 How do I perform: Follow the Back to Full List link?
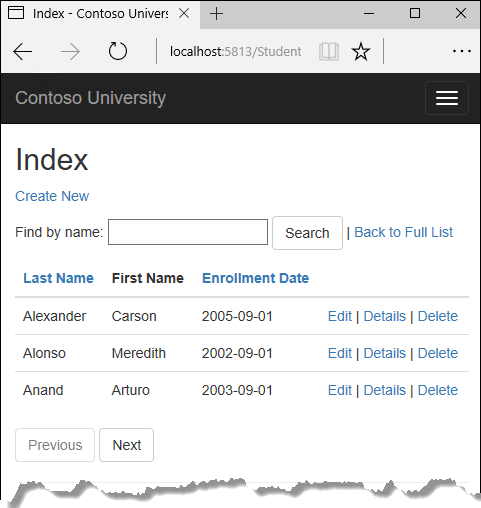tap(403, 232)
